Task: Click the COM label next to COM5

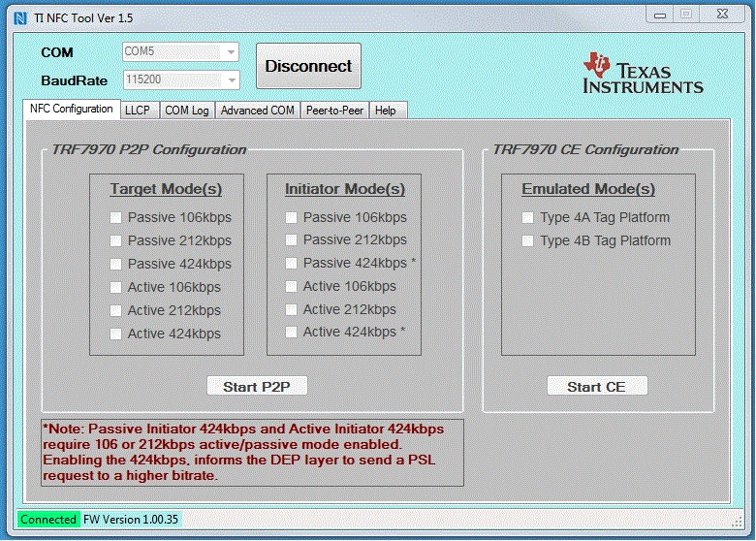Action: coord(57,52)
